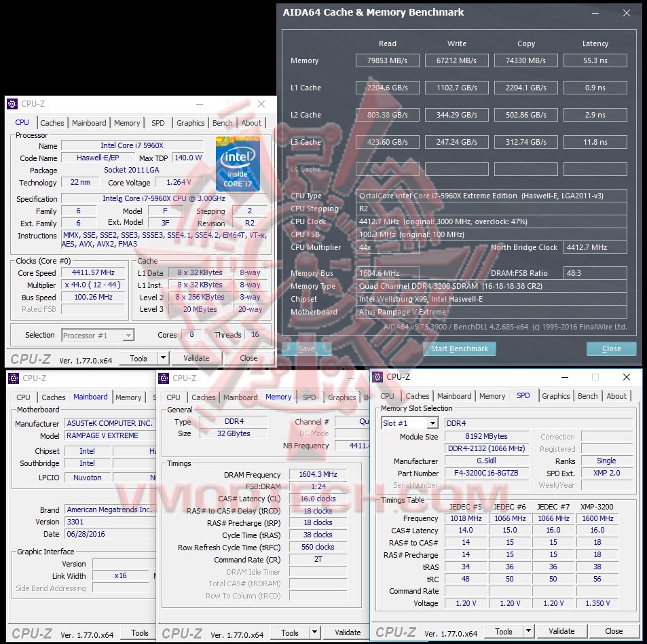Click Save button in AIDA64 benchmark window
Image resolution: width=647 pixels, height=644 pixels.
307,348
